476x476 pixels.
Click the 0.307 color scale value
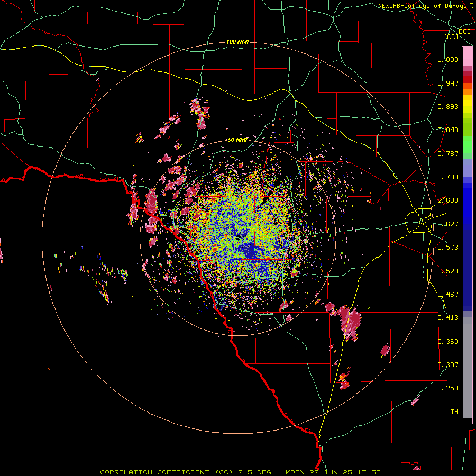[448, 365]
